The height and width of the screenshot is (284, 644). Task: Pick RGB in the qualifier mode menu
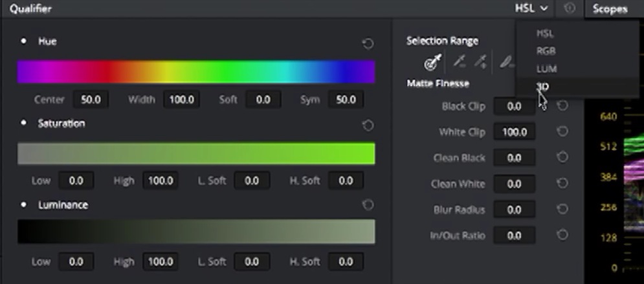click(546, 51)
